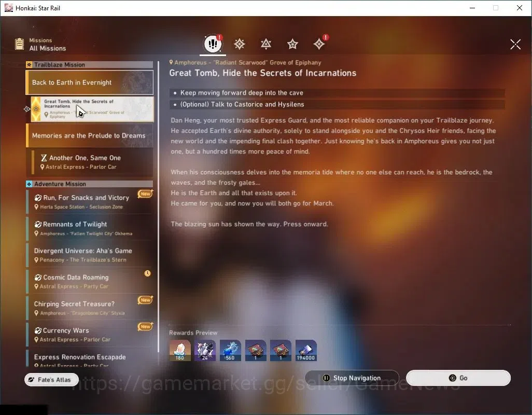
Task: Open Chirping Secret Treasure? mission
Action: 90,308
